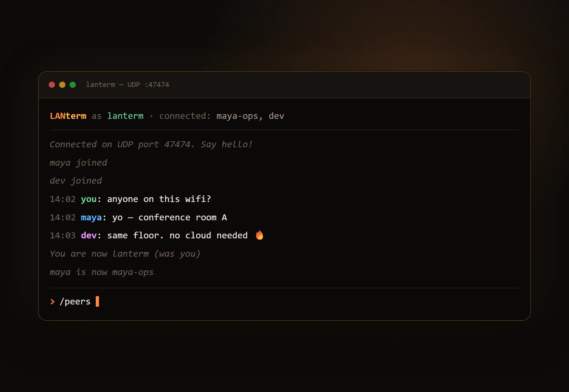
Task: Click the red close dot in terminal titlebar
Action: 52,85
